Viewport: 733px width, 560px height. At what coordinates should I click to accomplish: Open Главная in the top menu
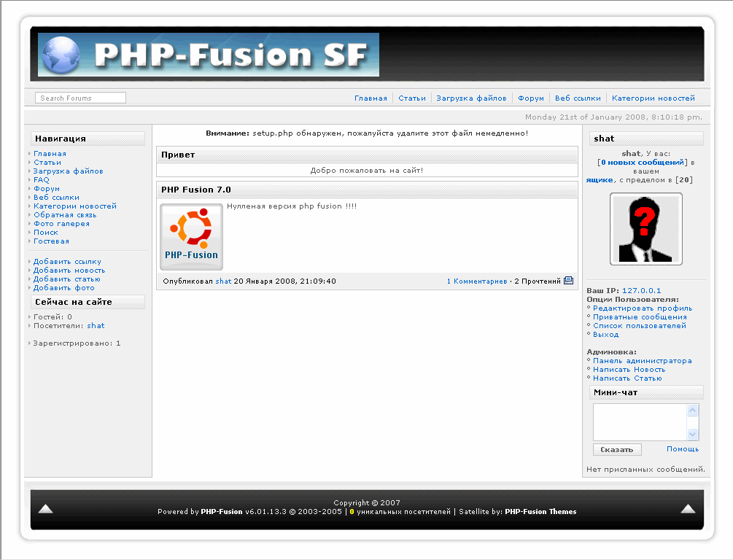(371, 98)
